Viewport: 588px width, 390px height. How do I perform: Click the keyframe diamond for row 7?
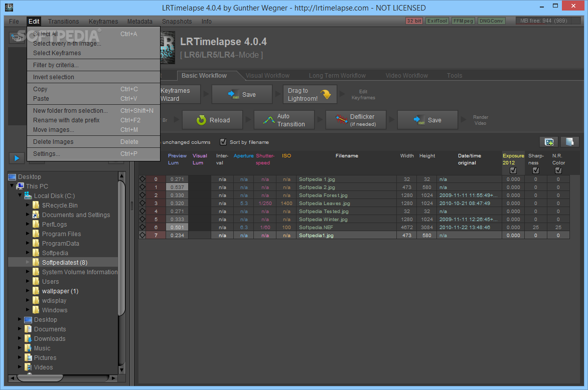(x=142, y=235)
